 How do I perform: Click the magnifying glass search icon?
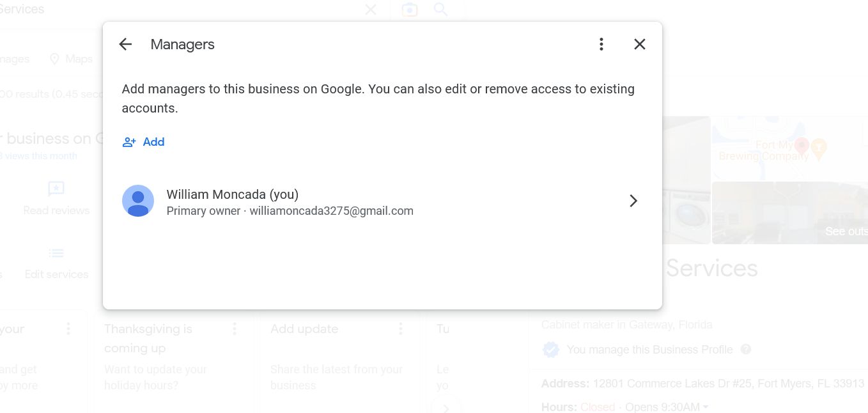[x=440, y=10]
